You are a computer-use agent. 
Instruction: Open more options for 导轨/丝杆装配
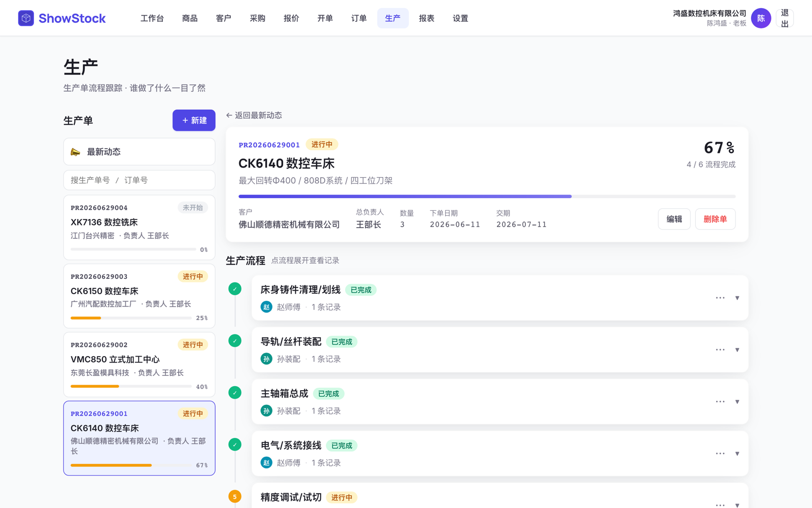click(720, 350)
